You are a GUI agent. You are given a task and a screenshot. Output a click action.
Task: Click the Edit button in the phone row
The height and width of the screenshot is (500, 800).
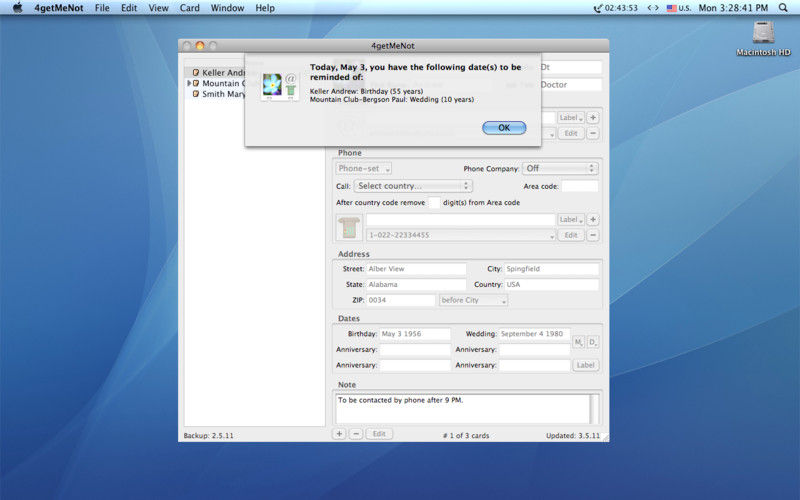tap(570, 235)
